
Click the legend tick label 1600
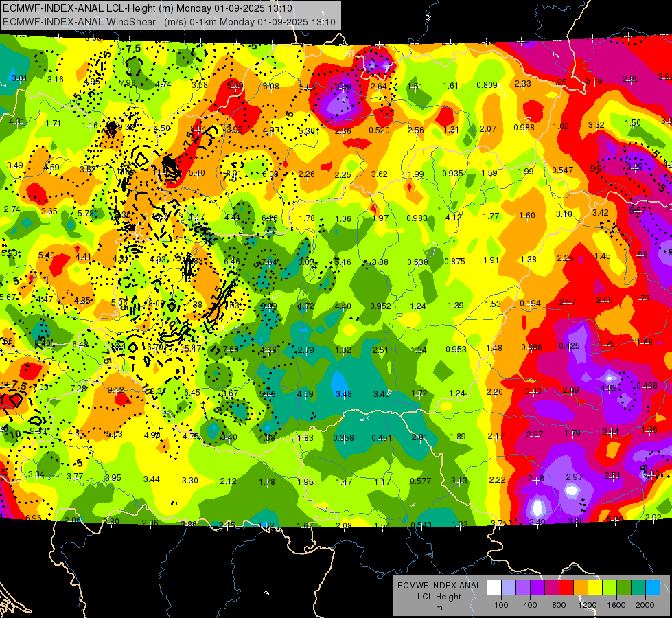click(x=616, y=605)
